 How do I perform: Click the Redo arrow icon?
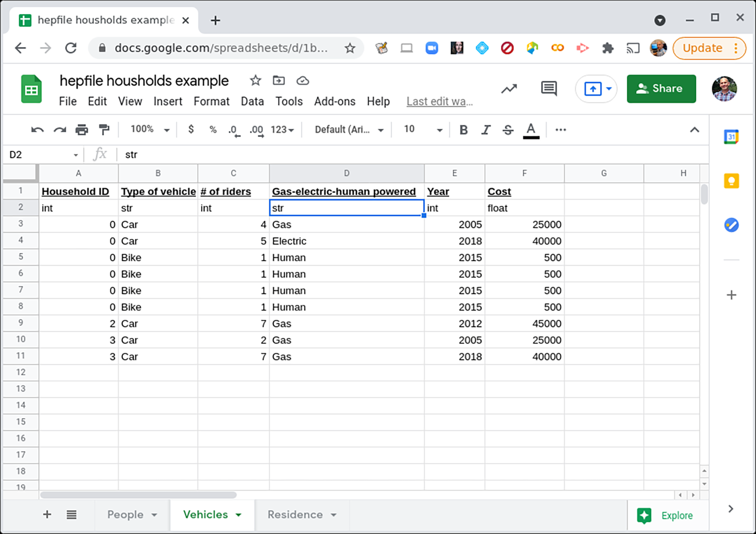tap(60, 130)
